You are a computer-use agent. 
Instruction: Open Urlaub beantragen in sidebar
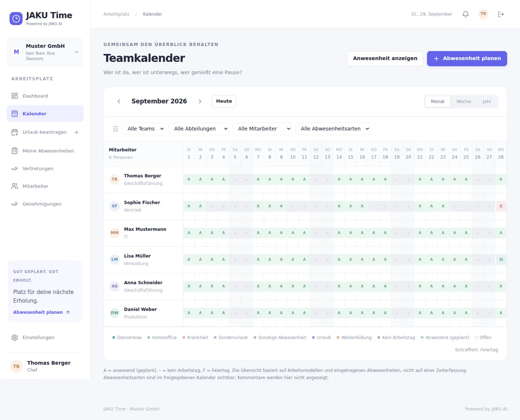click(45, 132)
